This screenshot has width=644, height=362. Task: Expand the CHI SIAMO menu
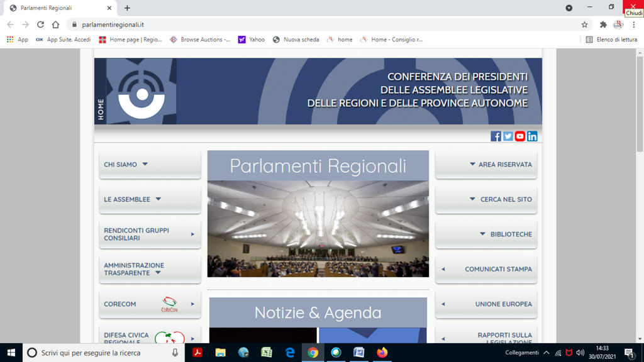126,165
